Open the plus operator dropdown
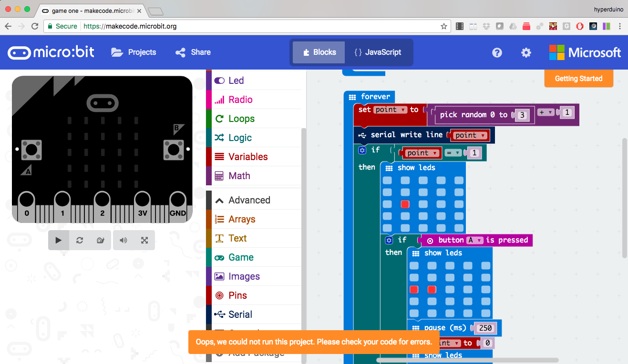Screen dimensions: 628x364 546,112
